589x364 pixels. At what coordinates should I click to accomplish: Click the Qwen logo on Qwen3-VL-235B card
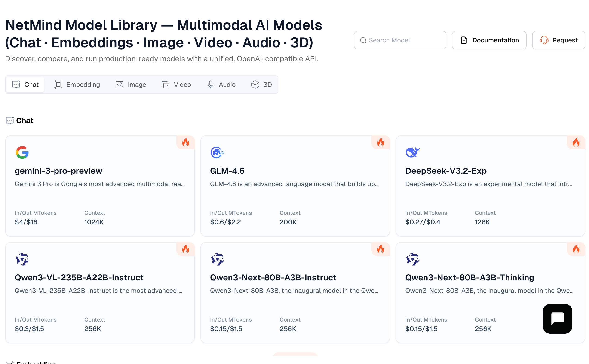[x=22, y=259]
